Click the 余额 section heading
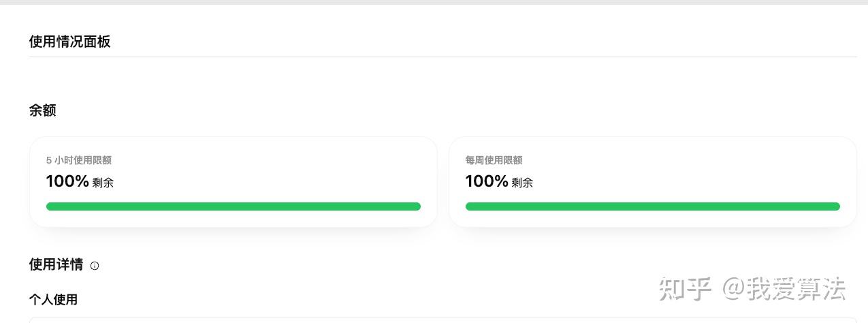The width and height of the screenshot is (868, 323). point(42,110)
